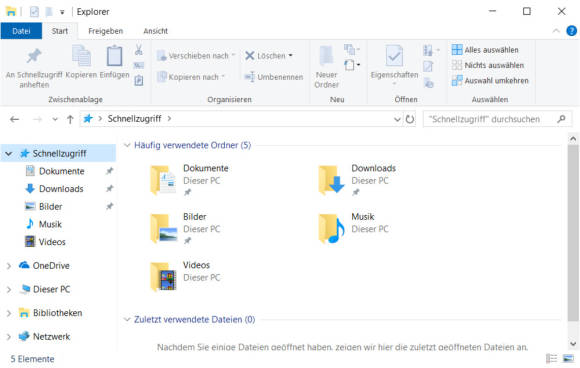Click Auswahl umkehren option
The height and width of the screenshot is (368, 580).
490,80
